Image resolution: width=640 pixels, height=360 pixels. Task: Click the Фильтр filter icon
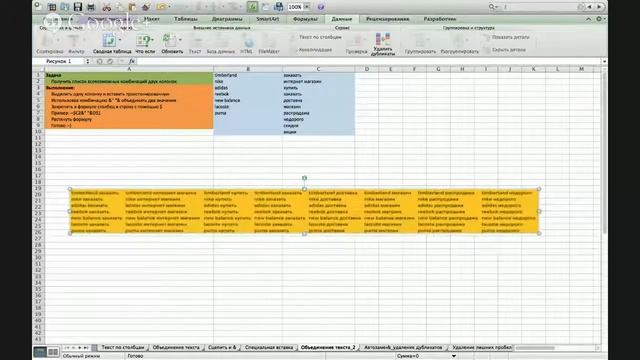[x=74, y=41]
